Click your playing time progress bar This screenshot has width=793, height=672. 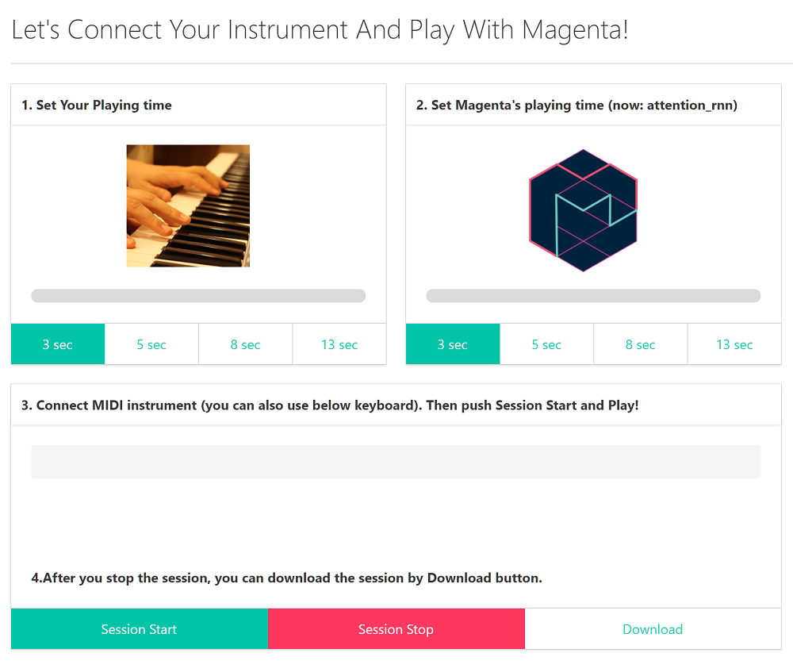(x=198, y=296)
